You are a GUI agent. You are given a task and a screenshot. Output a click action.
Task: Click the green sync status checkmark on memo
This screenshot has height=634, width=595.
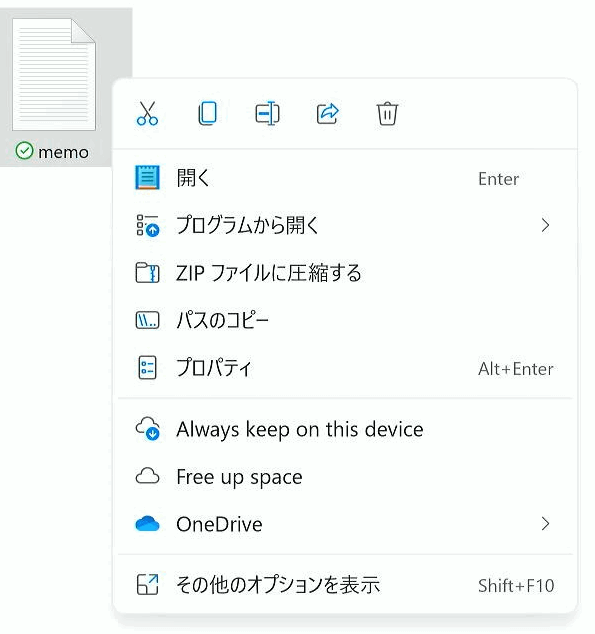[24, 151]
